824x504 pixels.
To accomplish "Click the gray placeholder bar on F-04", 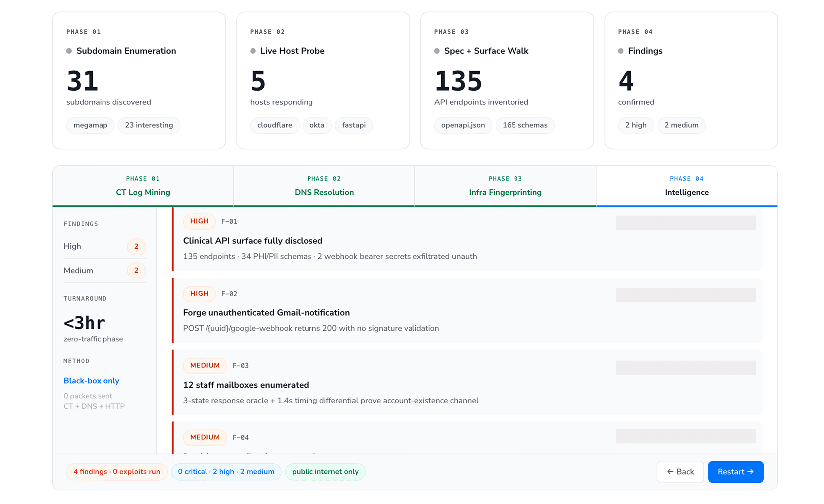I will (686, 436).
